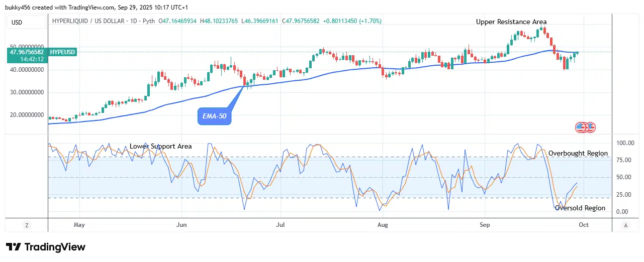
Task: Click the HYPEUSD price line label
Action: [62, 52]
